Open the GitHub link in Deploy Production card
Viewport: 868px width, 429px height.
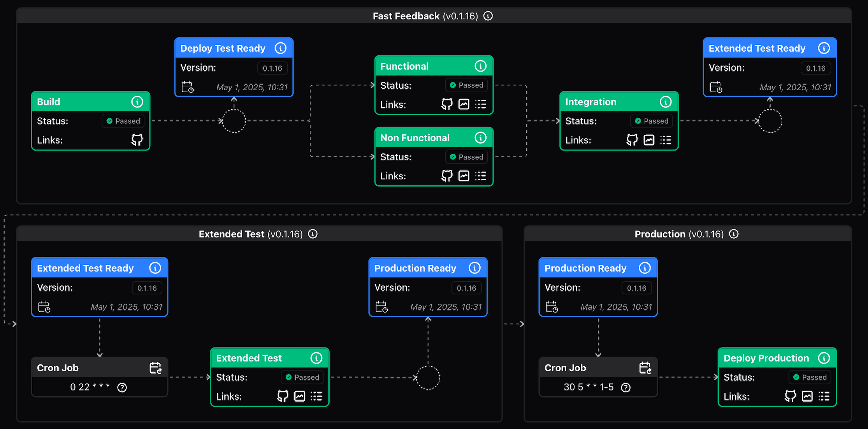point(790,396)
